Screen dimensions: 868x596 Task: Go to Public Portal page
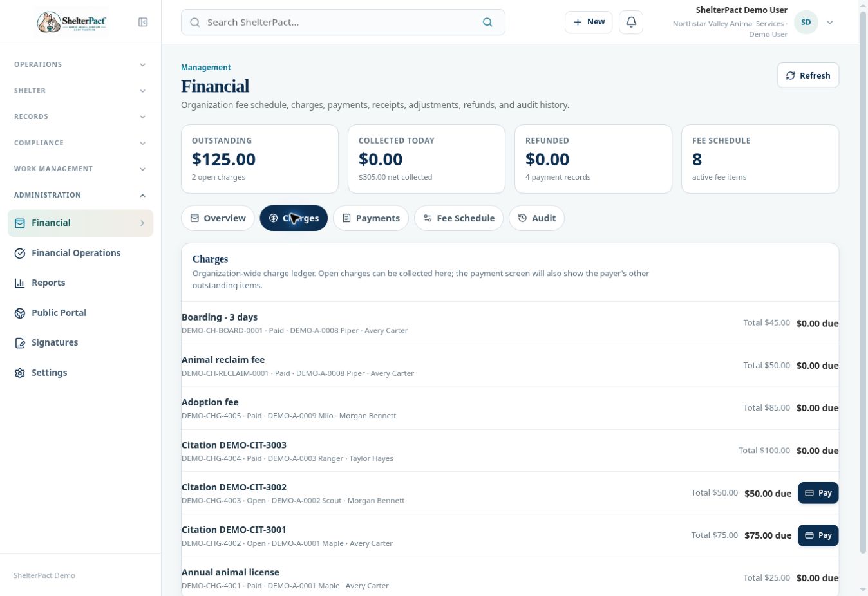[59, 313]
